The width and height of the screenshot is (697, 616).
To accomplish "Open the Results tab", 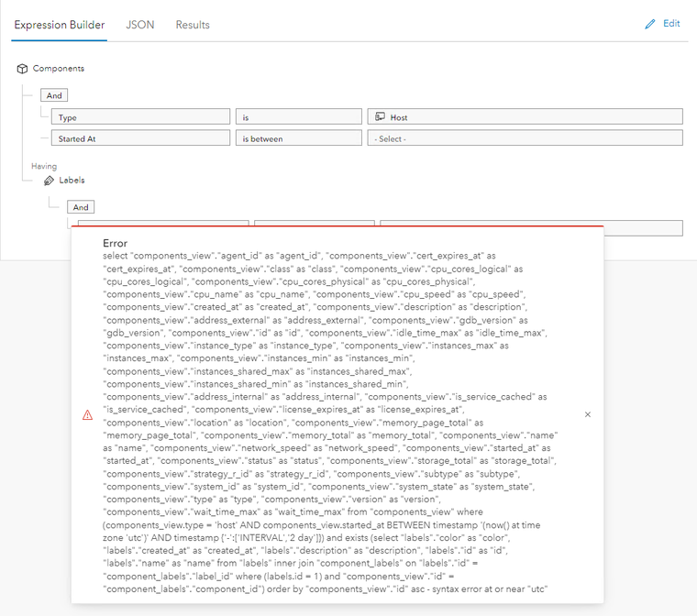I will 193,25.
